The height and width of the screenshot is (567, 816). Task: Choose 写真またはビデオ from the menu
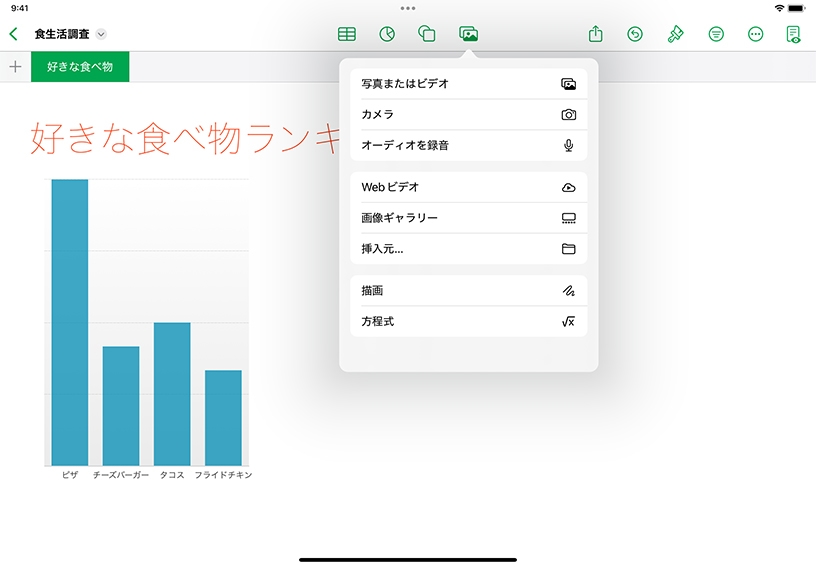[x=468, y=84]
